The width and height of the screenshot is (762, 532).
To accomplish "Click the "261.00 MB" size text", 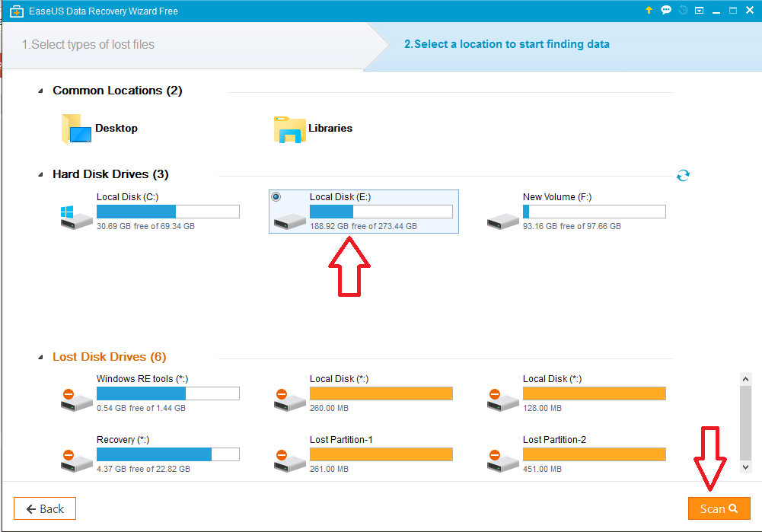I will [329, 470].
